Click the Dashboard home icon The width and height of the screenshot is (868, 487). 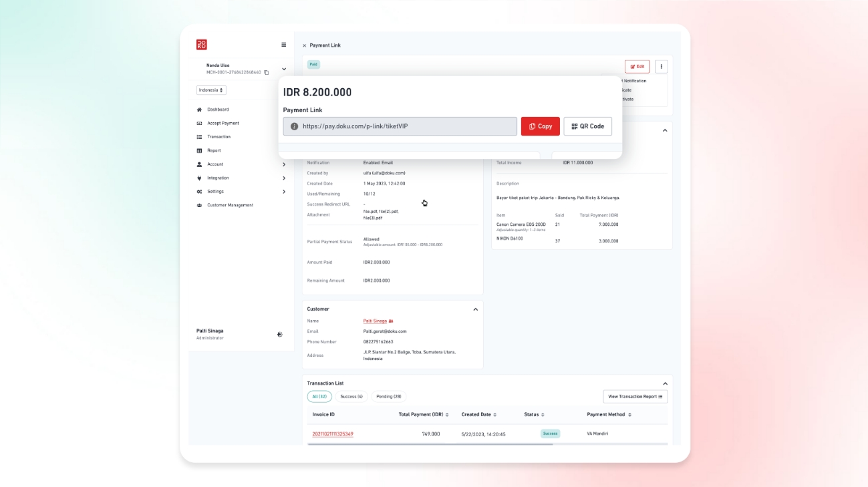pos(199,110)
